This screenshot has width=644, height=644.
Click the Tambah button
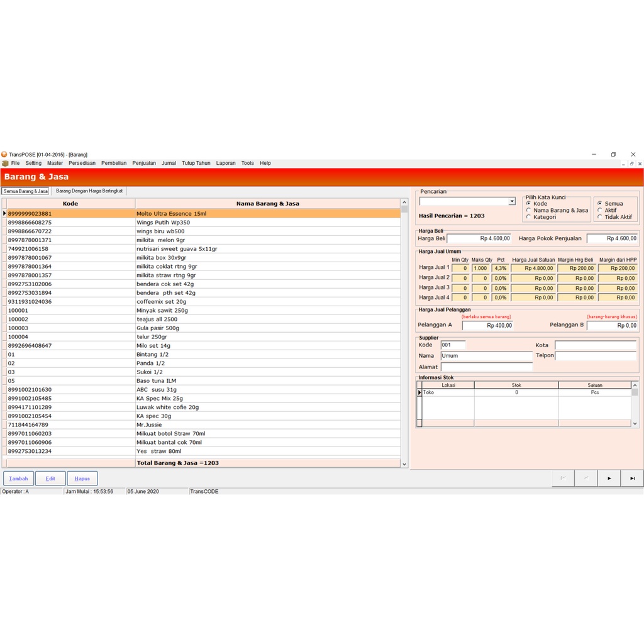pos(18,479)
